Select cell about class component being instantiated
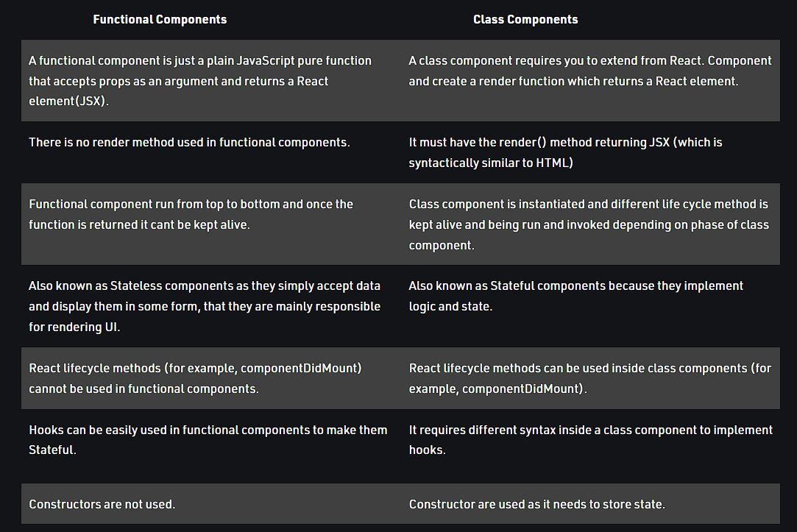The width and height of the screenshot is (797, 532). coord(591,224)
